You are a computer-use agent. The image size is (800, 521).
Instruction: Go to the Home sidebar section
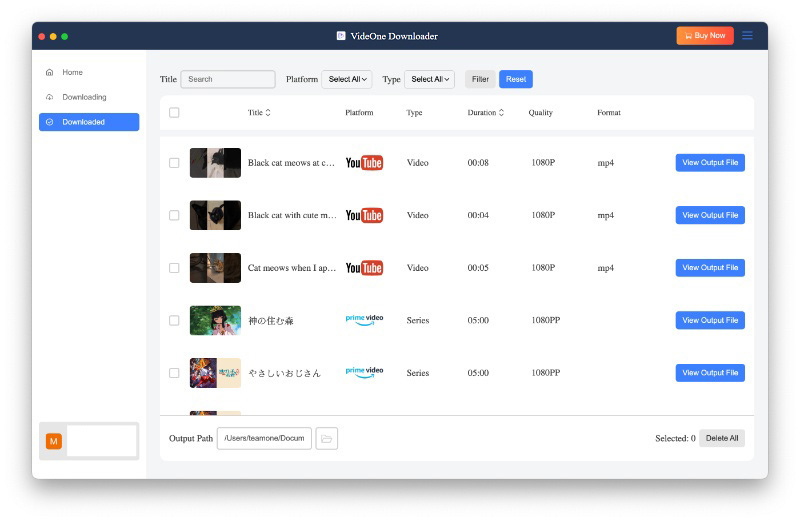point(72,72)
